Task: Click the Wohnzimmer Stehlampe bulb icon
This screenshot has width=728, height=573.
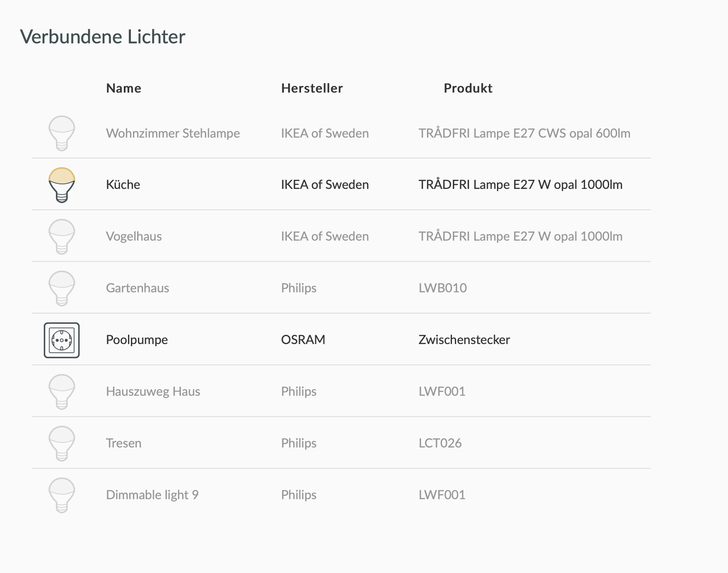Action: [62, 133]
